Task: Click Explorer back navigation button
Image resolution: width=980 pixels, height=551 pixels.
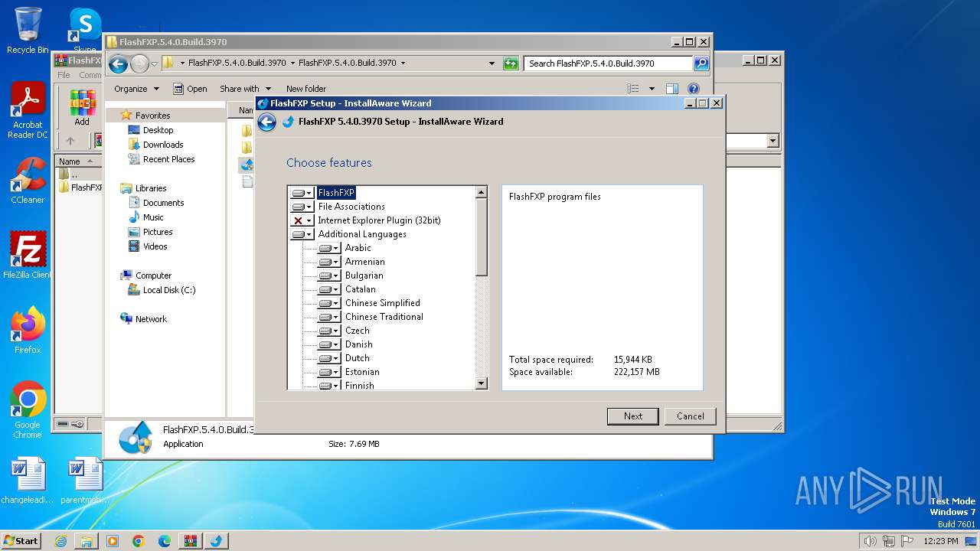Action: click(118, 64)
